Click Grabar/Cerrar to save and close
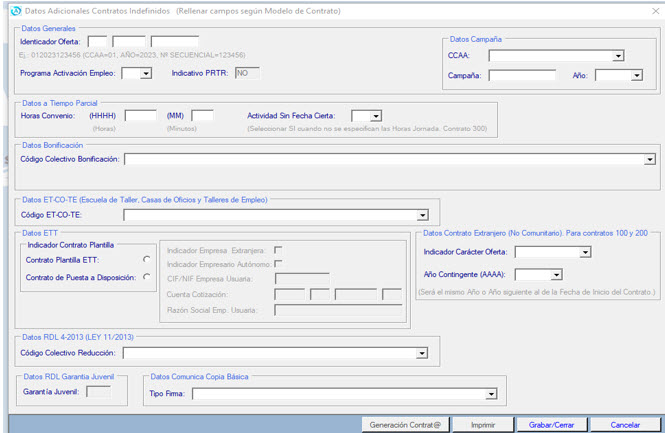 [x=551, y=425]
